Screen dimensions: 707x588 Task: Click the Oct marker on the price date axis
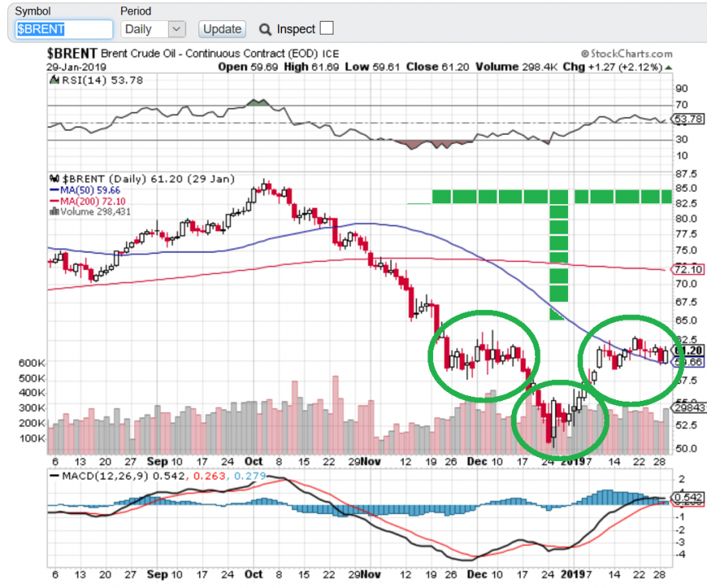pyautogui.click(x=253, y=461)
